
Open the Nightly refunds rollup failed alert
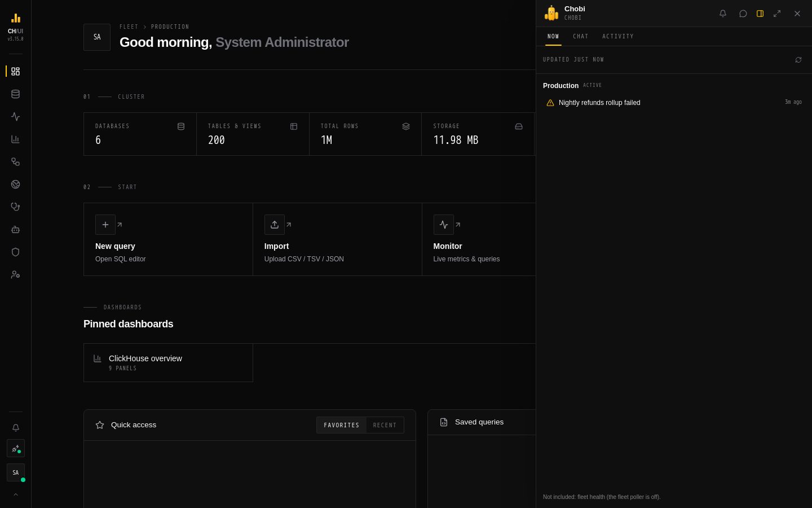click(x=673, y=103)
